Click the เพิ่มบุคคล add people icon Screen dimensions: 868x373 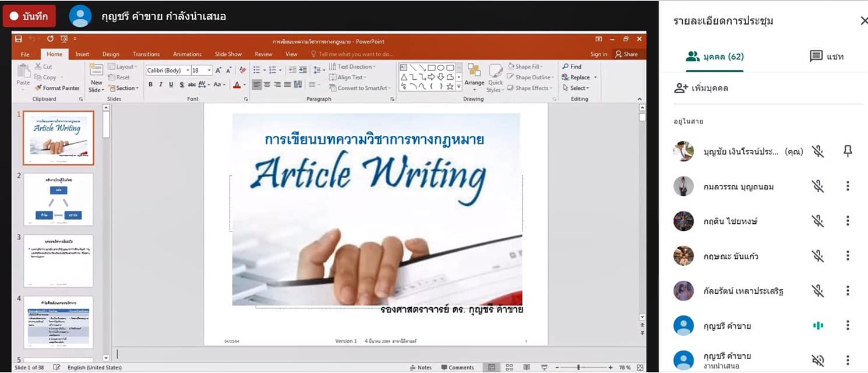click(x=681, y=88)
